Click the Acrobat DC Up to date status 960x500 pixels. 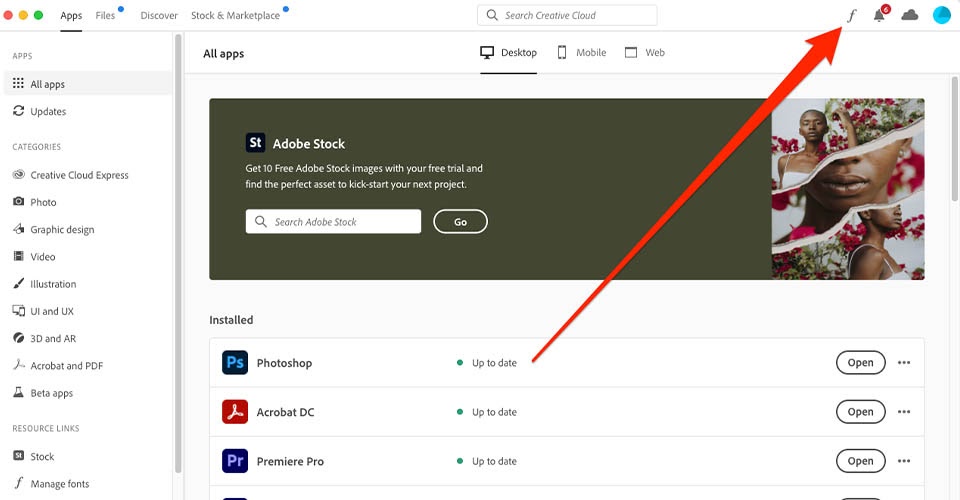pos(487,412)
